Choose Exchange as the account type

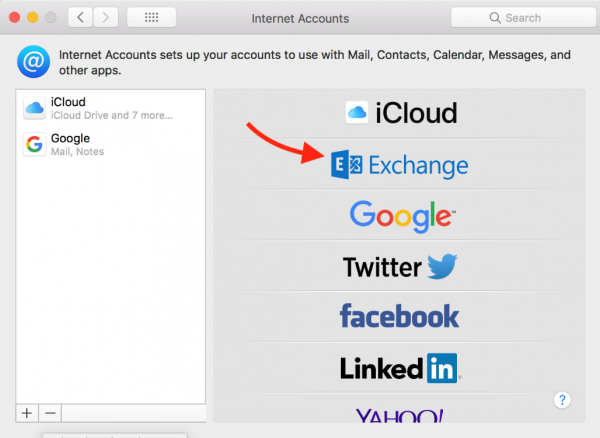click(399, 164)
